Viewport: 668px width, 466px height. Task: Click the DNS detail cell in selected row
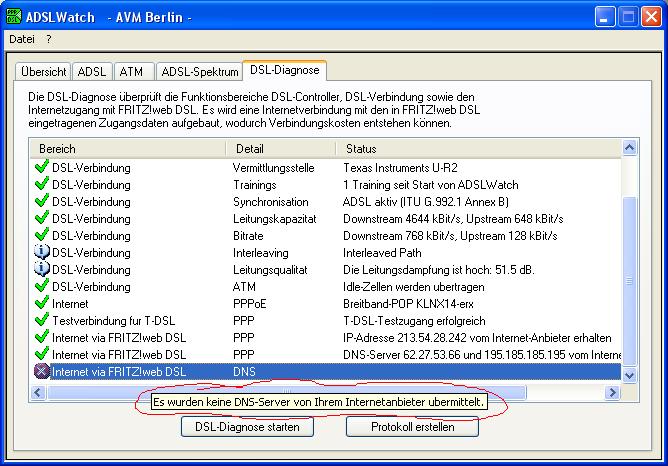tap(244, 372)
